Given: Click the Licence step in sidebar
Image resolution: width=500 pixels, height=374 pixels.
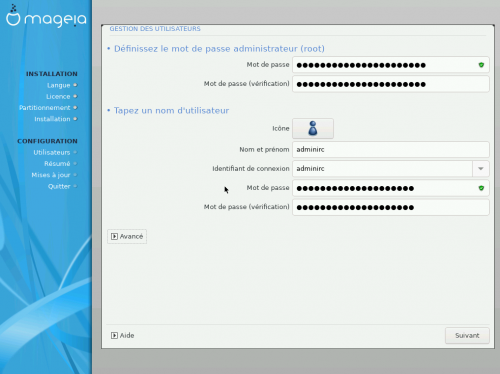Looking at the screenshot, I should pyautogui.click(x=61, y=97).
